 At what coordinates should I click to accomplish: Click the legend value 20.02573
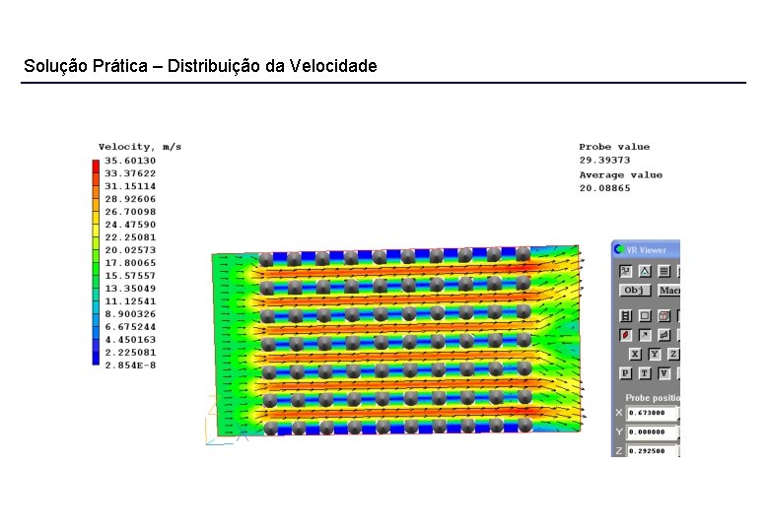130,250
